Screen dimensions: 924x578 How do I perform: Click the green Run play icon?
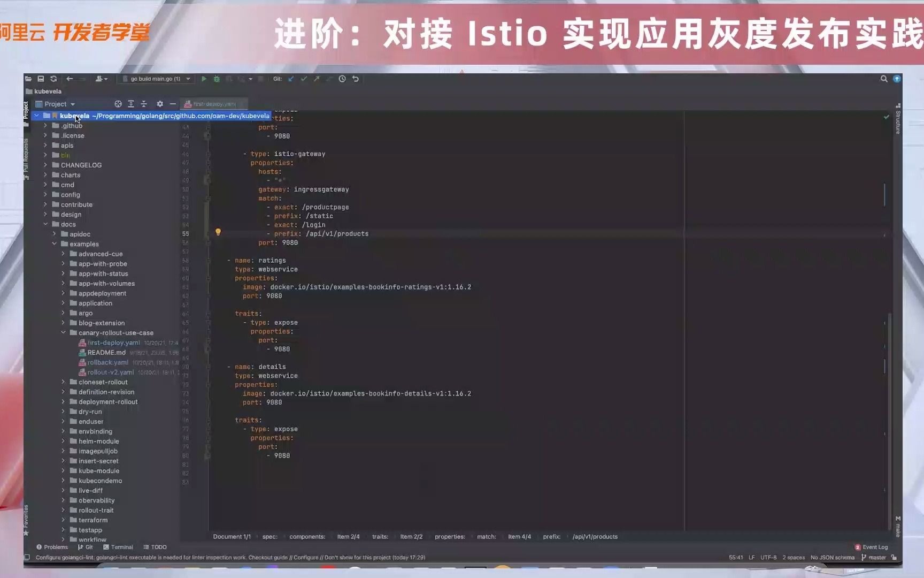[204, 79]
